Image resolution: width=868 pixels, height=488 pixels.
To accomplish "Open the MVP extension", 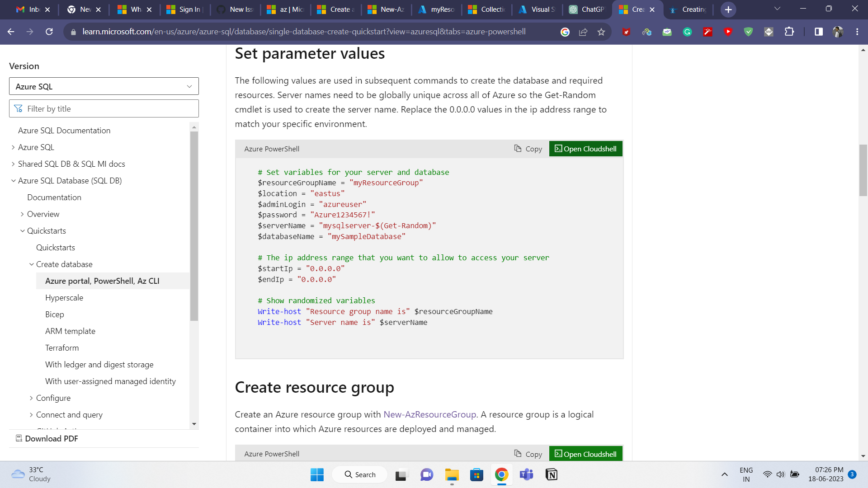I will tap(769, 32).
